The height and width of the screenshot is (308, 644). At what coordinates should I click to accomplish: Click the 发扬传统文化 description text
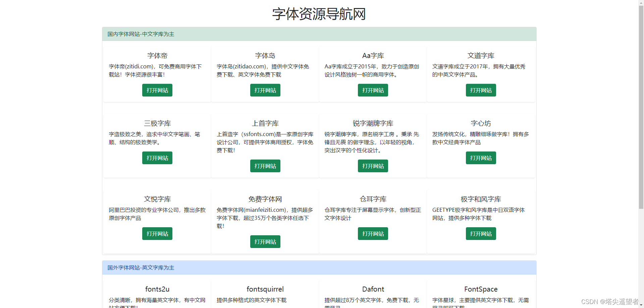pyautogui.click(x=481, y=138)
